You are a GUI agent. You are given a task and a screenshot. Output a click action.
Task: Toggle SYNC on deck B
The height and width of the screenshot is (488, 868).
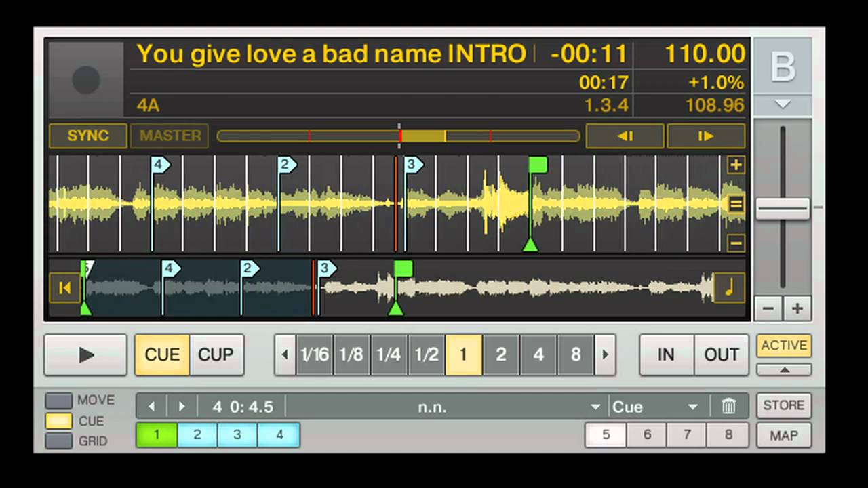pos(88,136)
